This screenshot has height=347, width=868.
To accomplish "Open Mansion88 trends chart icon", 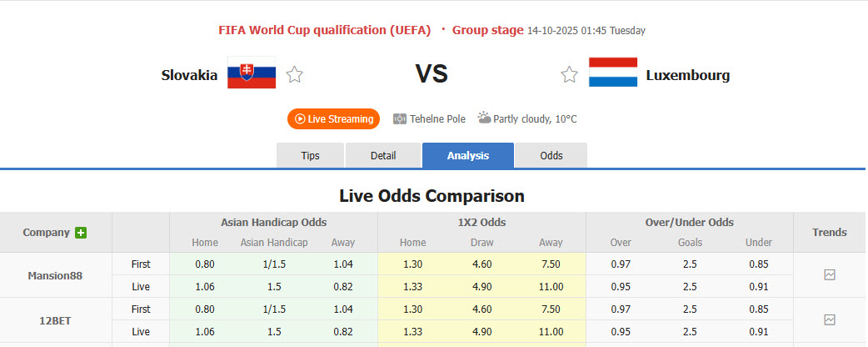I will [830, 274].
